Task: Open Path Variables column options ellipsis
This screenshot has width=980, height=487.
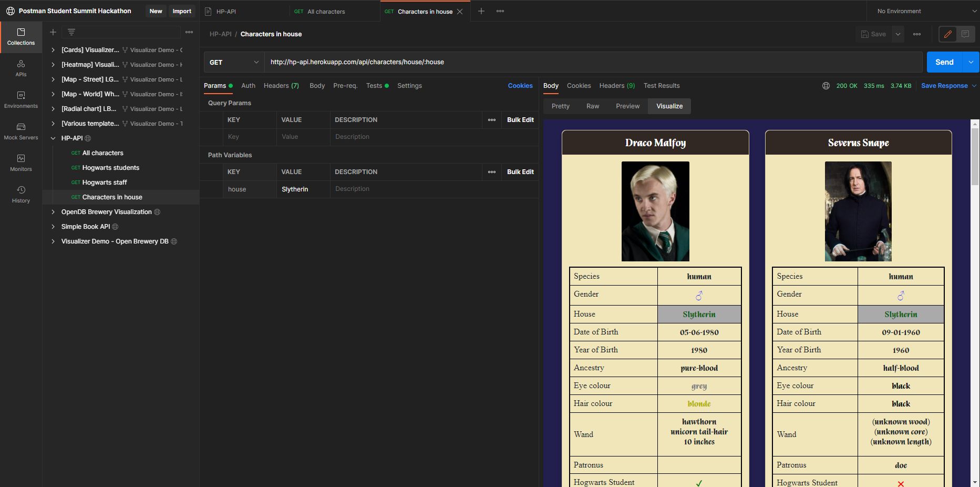Action: (x=492, y=172)
